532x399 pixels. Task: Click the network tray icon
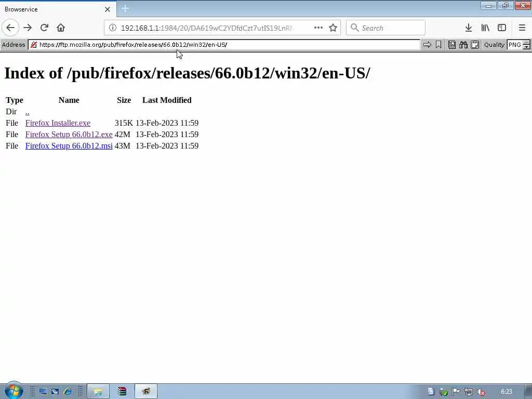(469, 392)
